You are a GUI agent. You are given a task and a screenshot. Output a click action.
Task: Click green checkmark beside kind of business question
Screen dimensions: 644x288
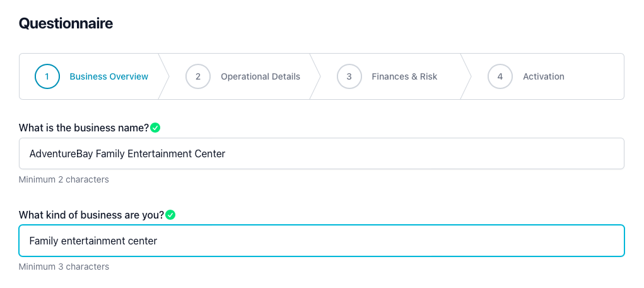(170, 215)
